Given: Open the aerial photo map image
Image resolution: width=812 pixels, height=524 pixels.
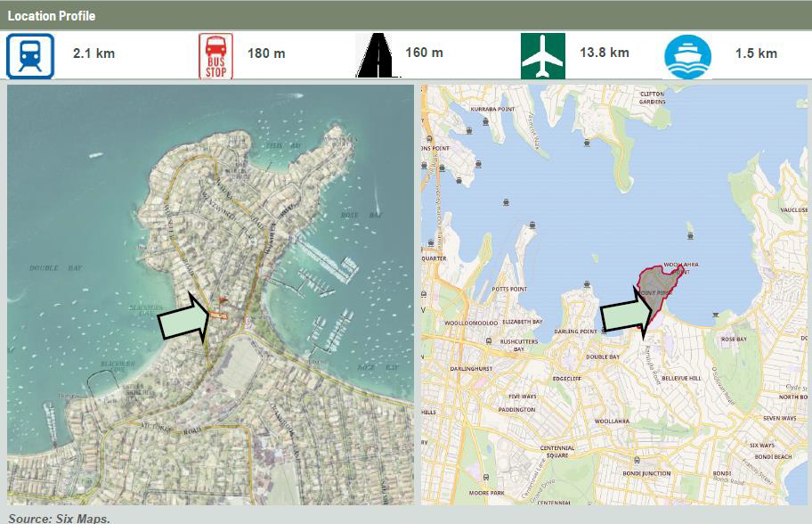Looking at the screenshot, I should pyautogui.click(x=210, y=295).
